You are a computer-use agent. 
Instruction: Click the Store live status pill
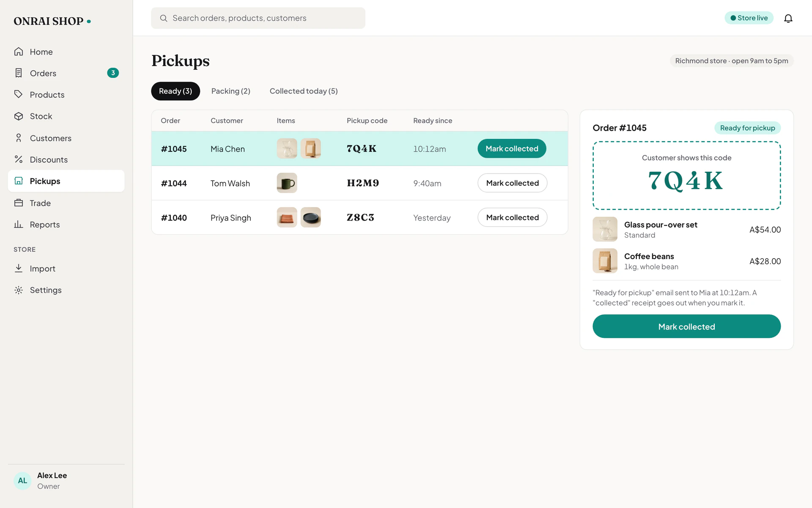[749, 18]
